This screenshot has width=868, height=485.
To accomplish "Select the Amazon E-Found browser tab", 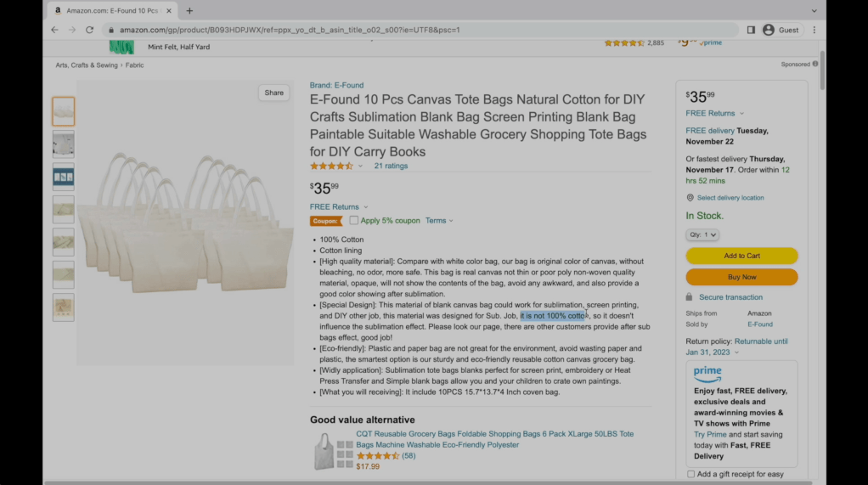I will [x=110, y=11].
